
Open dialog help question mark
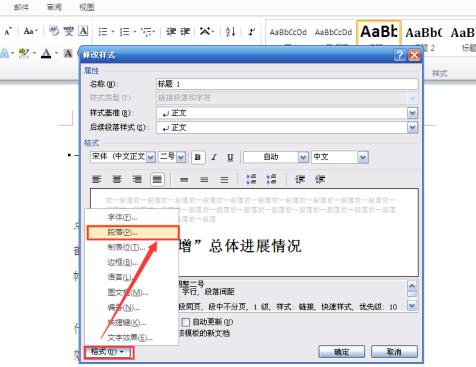pos(399,55)
